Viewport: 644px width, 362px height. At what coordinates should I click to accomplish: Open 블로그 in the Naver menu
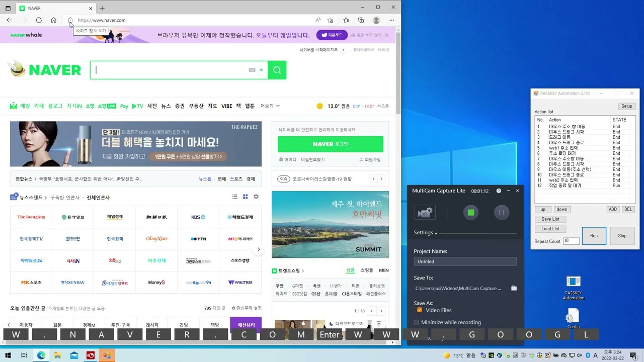click(x=55, y=106)
